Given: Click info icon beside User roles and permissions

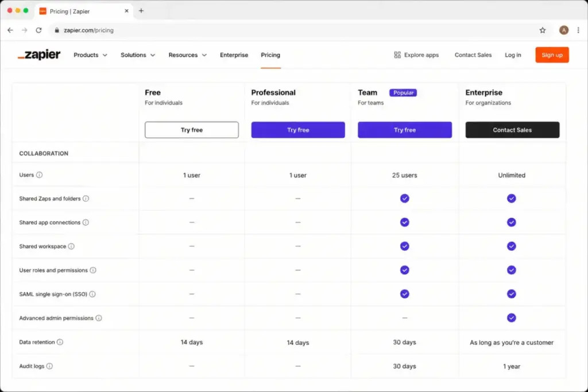Looking at the screenshot, I should (x=93, y=270).
